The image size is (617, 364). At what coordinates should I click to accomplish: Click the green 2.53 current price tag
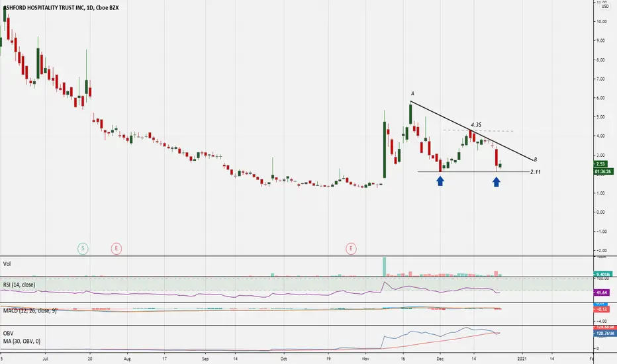tap(601, 163)
